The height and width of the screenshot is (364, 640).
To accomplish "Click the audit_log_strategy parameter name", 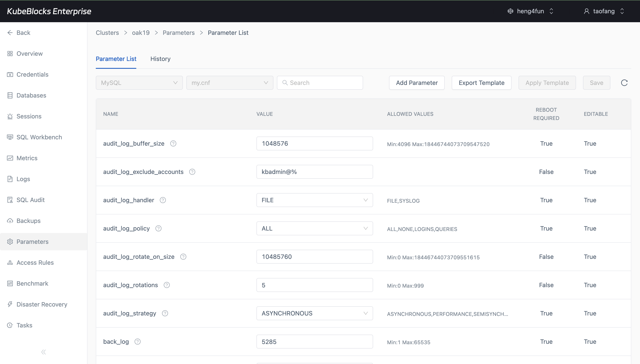I will point(130,313).
